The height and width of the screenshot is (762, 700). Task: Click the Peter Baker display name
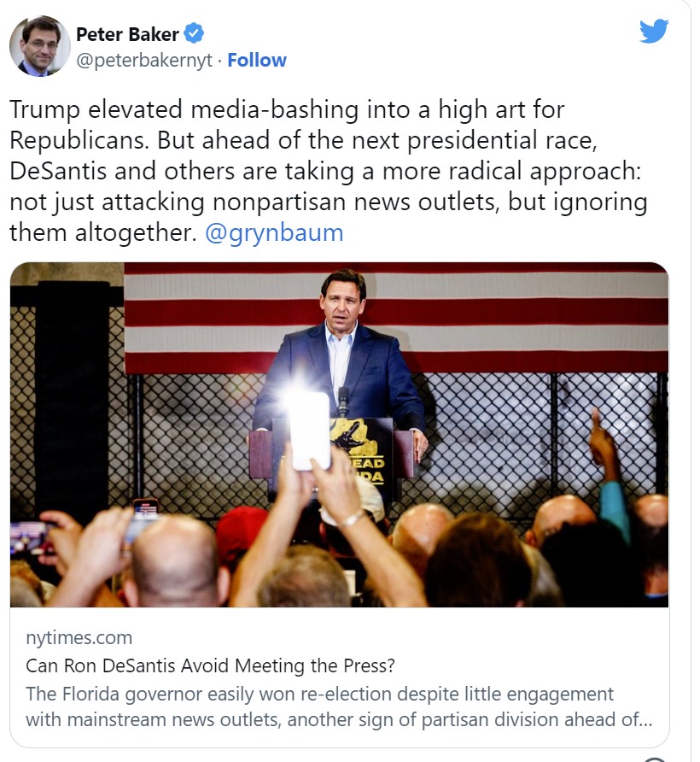(x=127, y=34)
